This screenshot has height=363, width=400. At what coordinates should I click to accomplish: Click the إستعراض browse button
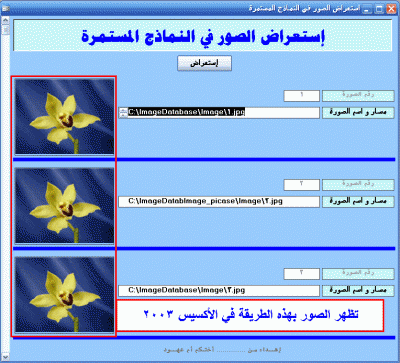[x=204, y=63]
